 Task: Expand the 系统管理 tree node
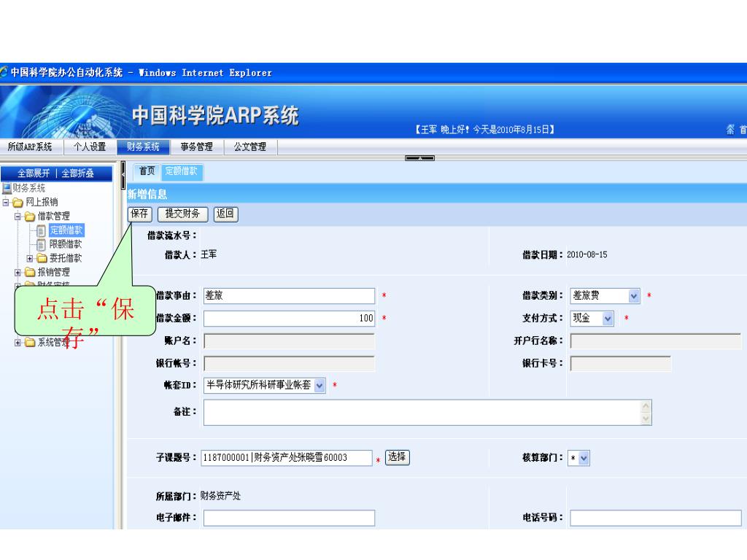[x=18, y=343]
